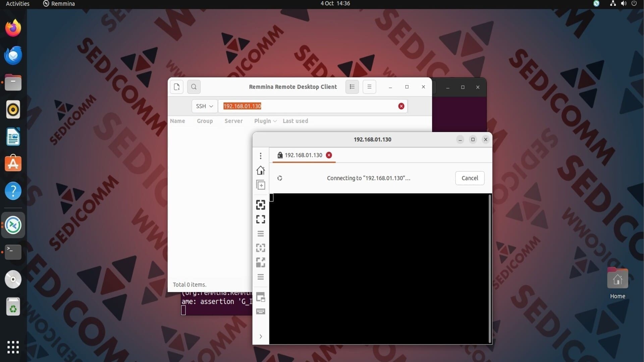Click the duplicate session icon

261,185
